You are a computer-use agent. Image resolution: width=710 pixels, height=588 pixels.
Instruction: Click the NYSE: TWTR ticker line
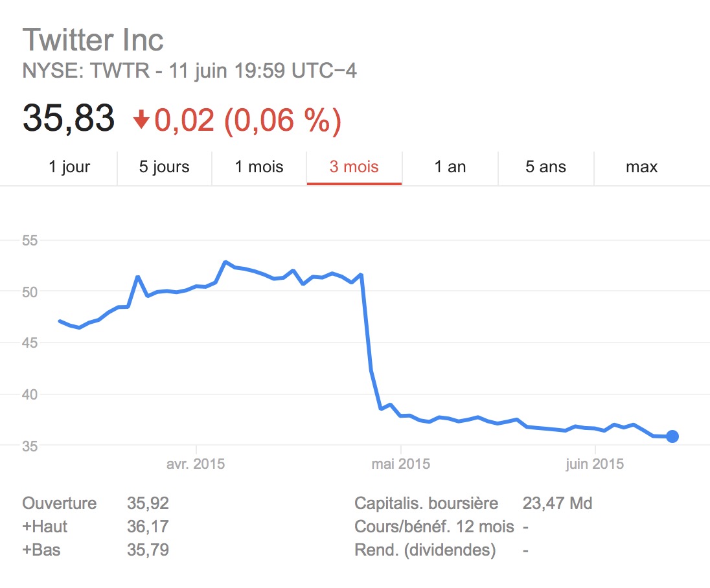pos(189,71)
